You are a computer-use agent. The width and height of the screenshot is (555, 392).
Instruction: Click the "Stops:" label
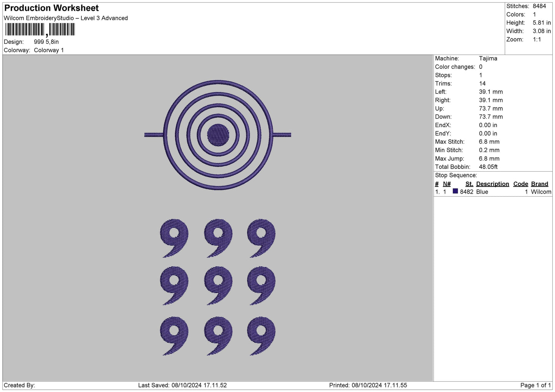[x=443, y=75]
